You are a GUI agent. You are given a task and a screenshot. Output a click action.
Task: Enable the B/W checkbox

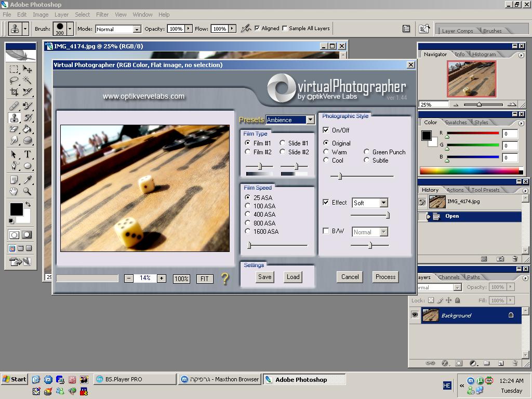pos(326,231)
